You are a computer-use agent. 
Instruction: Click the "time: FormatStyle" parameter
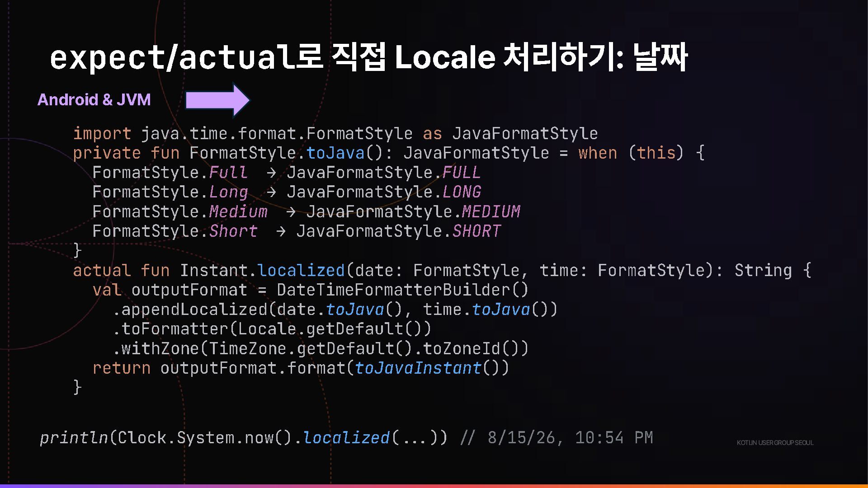[622, 270]
